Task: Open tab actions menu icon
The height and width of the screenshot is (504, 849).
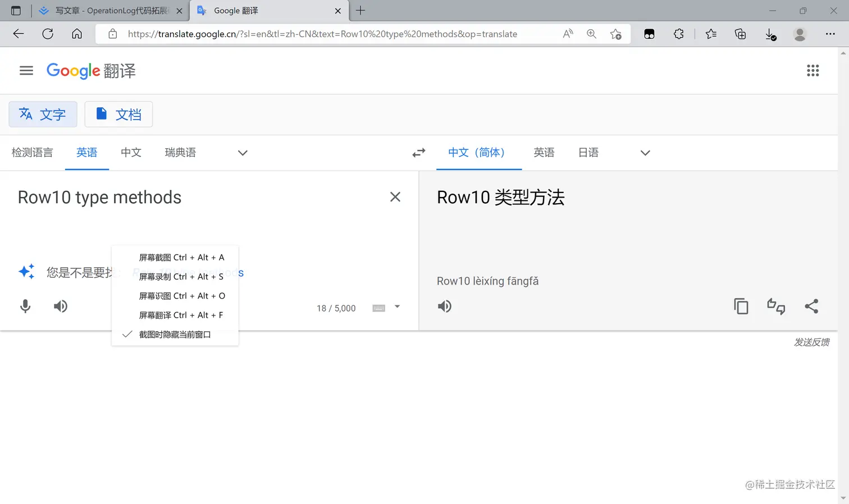Action: click(x=16, y=10)
